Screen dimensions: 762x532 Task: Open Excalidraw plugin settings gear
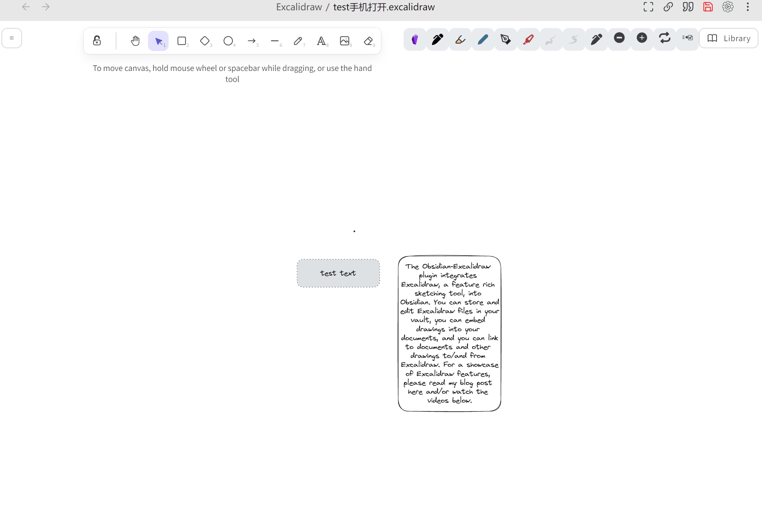(728, 7)
